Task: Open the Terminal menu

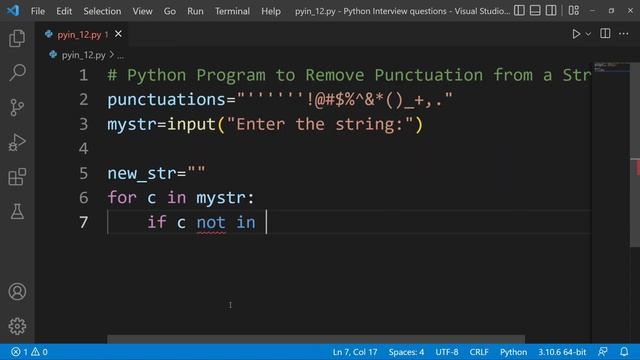Action: [x=232, y=11]
